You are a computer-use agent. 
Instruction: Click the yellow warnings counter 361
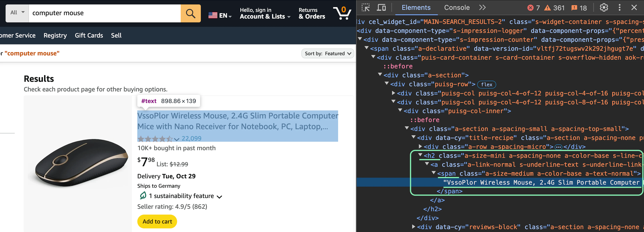point(554,8)
